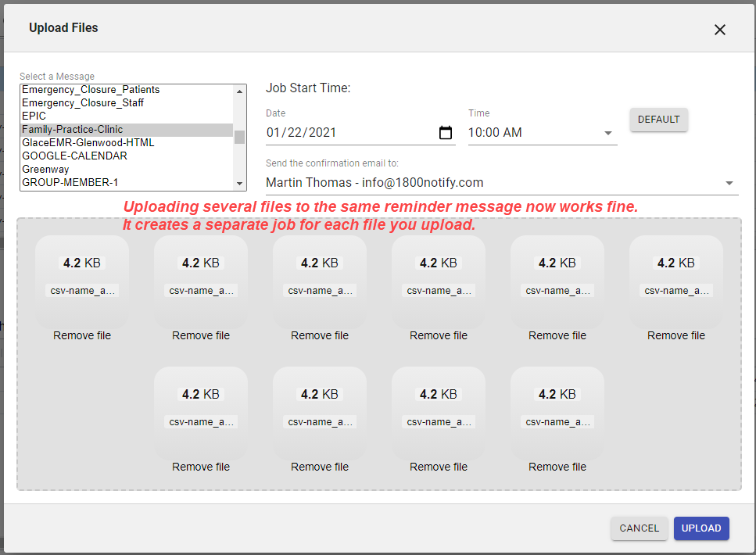Close the Upload Files dialog with X
This screenshot has height=555, width=756.
[720, 30]
